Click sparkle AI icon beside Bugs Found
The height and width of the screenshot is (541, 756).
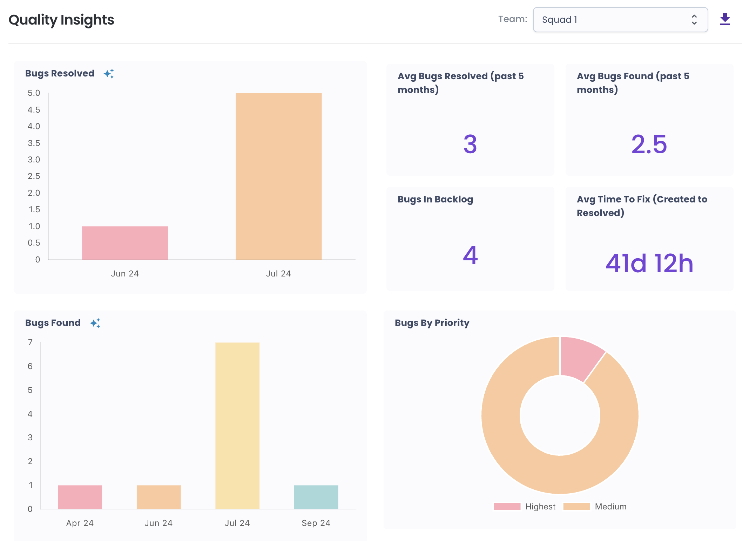(95, 323)
